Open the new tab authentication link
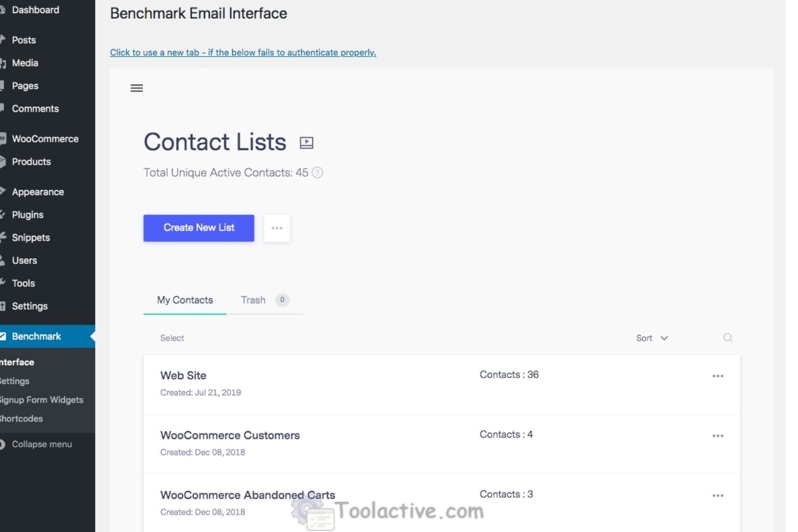This screenshot has height=532, width=798. click(x=243, y=52)
